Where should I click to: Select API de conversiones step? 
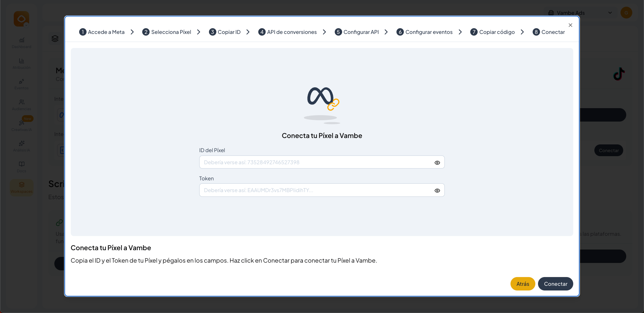(x=287, y=32)
